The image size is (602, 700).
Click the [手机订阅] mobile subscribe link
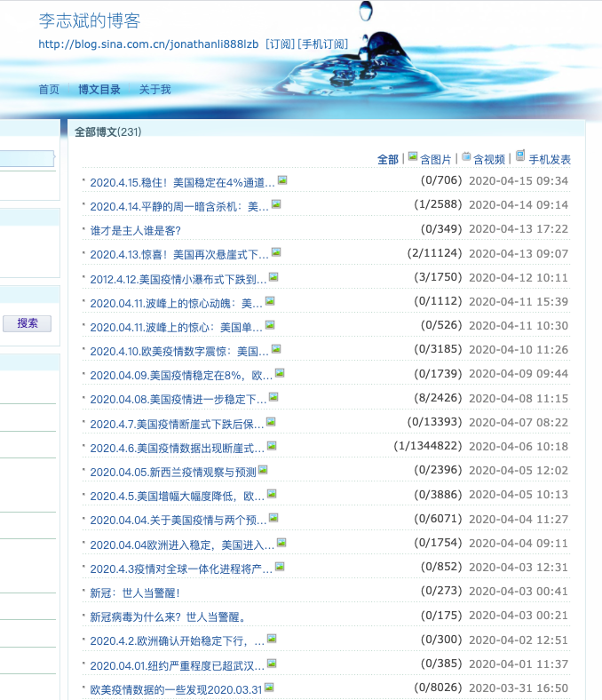[x=322, y=44]
